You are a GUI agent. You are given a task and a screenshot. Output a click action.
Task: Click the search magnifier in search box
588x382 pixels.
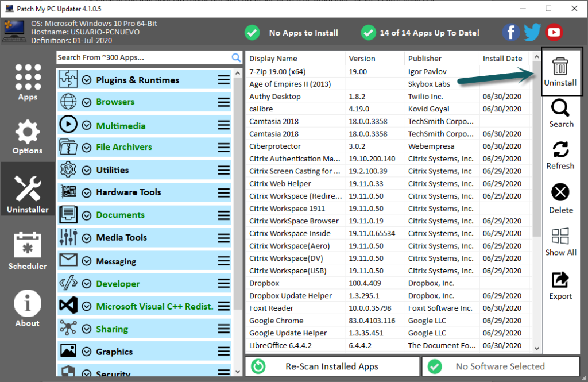click(236, 57)
